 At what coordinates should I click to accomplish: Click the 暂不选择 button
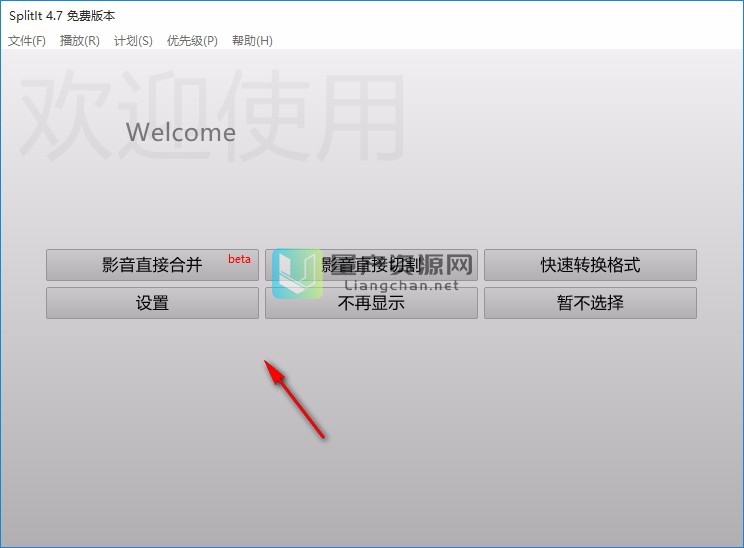(590, 303)
